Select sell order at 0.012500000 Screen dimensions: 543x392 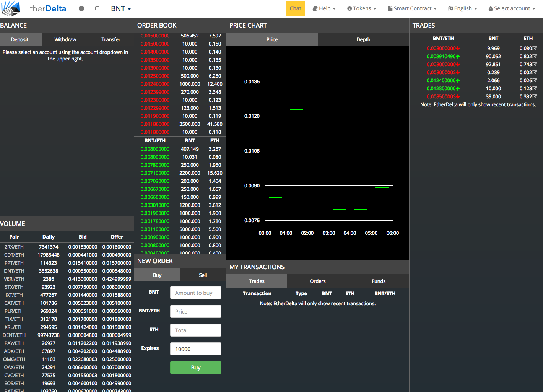click(x=180, y=76)
